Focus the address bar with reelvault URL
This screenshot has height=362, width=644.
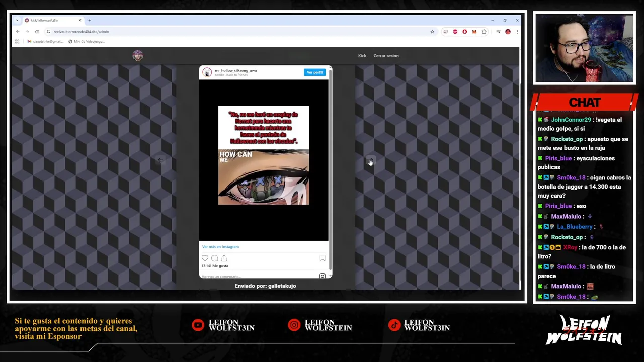pos(242,32)
